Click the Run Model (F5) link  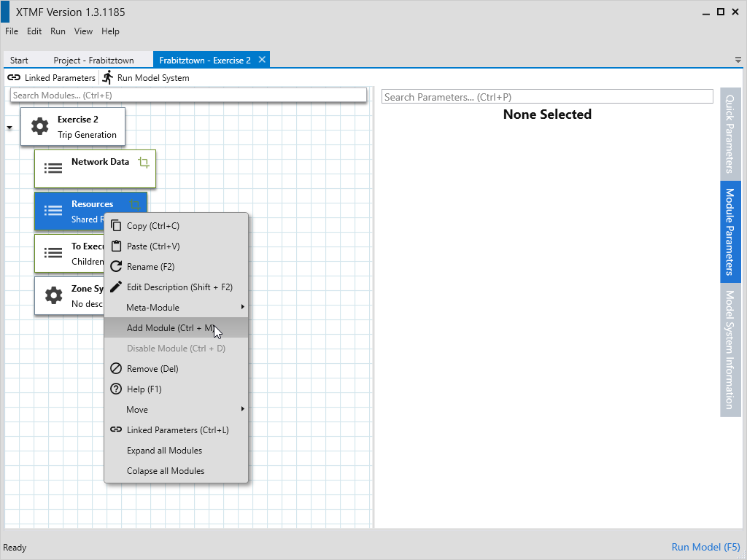click(705, 547)
